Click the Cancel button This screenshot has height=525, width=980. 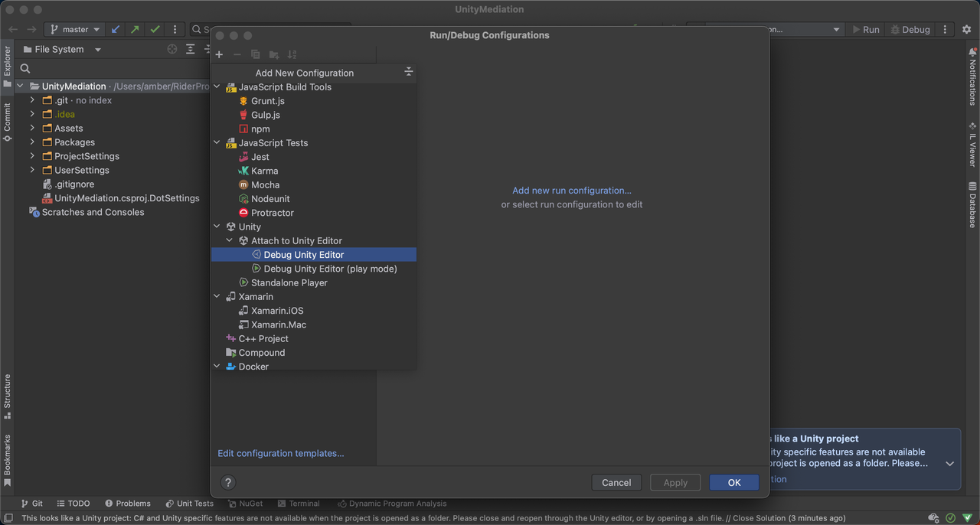click(616, 482)
